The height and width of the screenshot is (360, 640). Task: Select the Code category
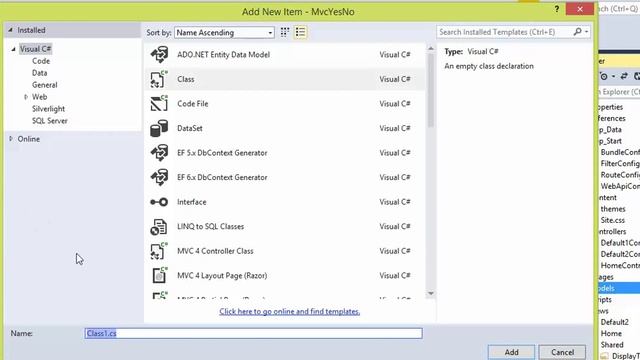point(41,61)
